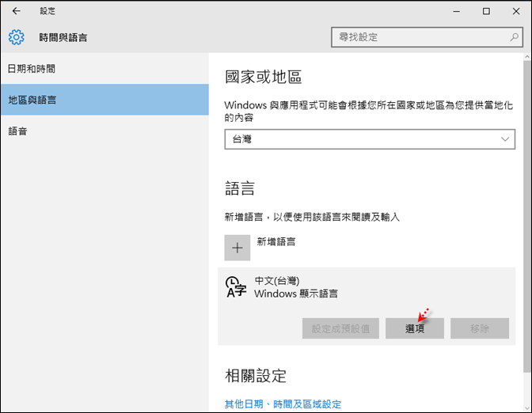This screenshot has height=413, width=532.
Task: Click 相關設定 heading
Action: click(256, 376)
